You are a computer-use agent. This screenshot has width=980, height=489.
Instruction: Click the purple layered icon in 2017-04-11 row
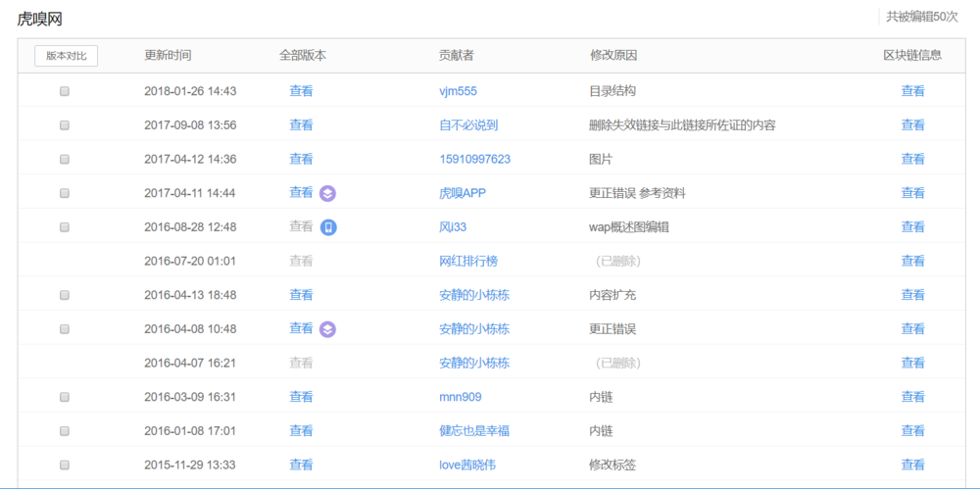[x=328, y=193]
